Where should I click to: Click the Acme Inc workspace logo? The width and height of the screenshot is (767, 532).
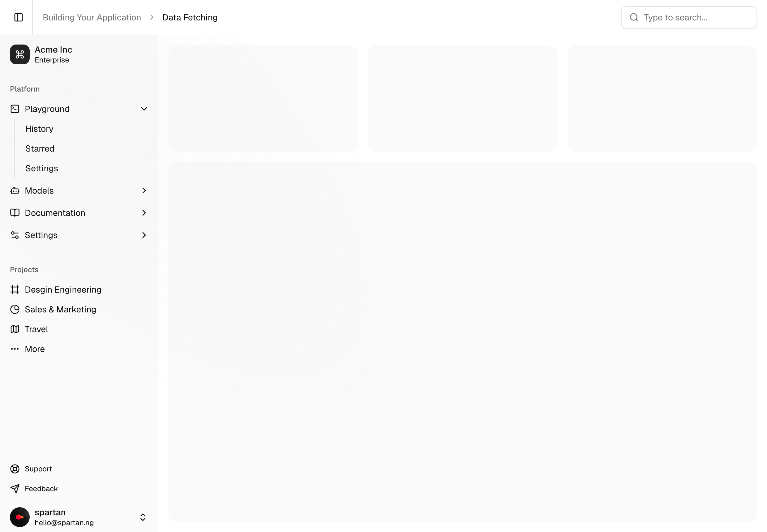pyautogui.click(x=20, y=54)
